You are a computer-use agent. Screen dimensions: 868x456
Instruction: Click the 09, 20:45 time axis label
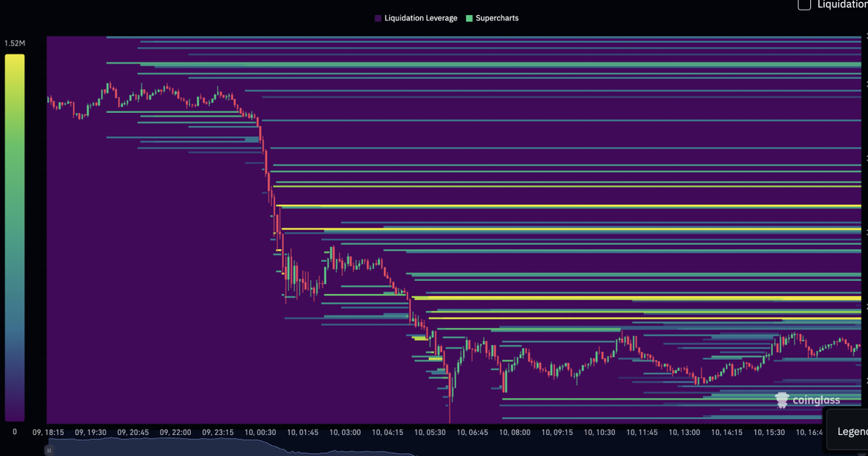[133, 432]
